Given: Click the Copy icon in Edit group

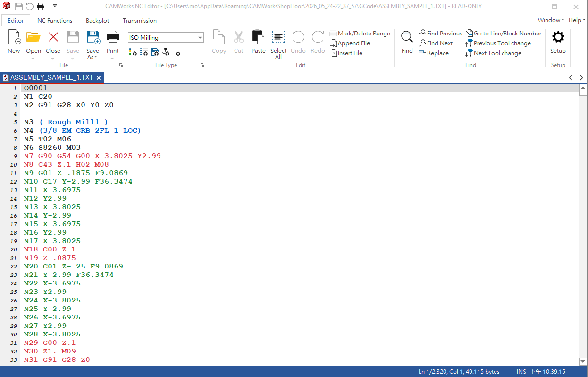Looking at the screenshot, I should pyautogui.click(x=218, y=37).
